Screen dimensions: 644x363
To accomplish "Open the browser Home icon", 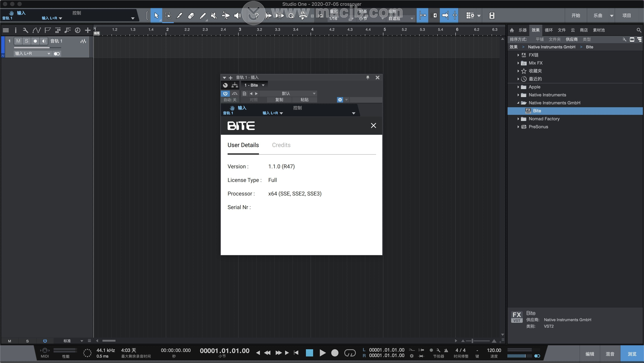I will click(x=512, y=30).
